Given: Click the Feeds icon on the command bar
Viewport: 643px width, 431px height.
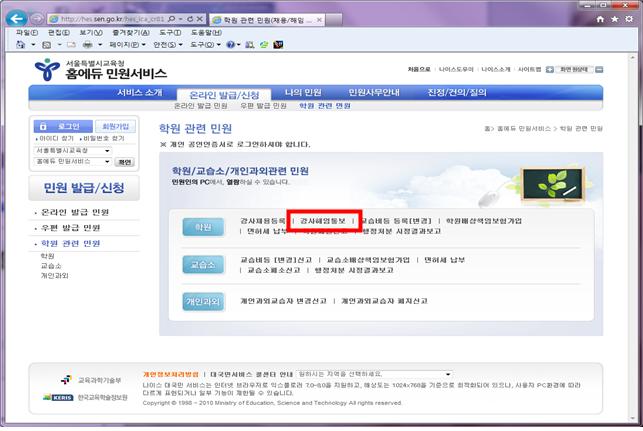Looking at the screenshot, I should coord(47,45).
